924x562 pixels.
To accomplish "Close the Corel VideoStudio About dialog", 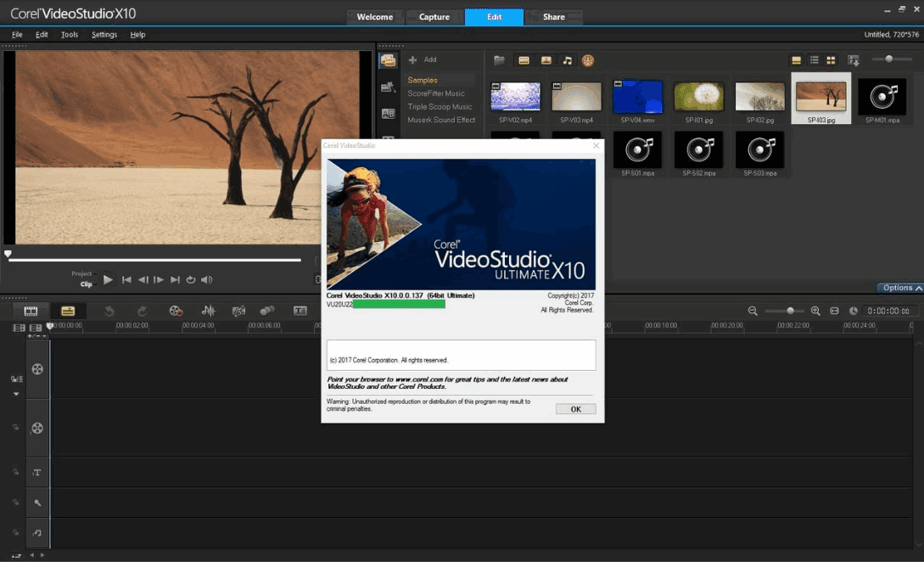I will pyautogui.click(x=596, y=146).
